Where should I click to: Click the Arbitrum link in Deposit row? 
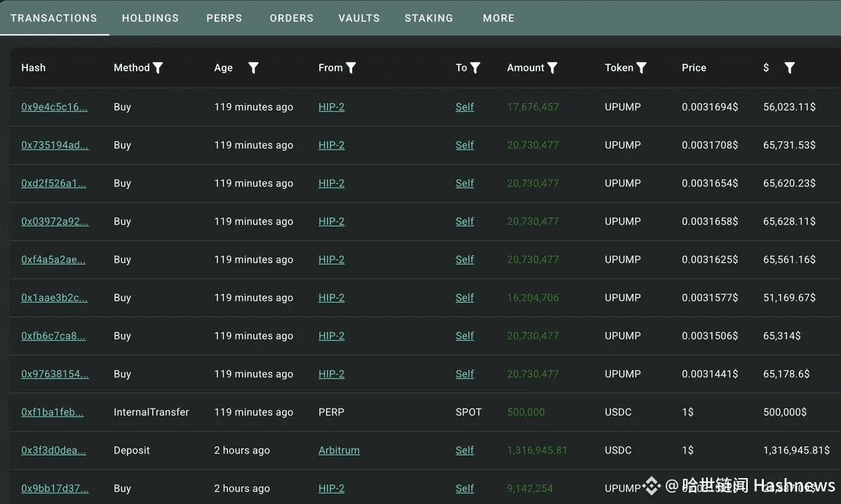(339, 450)
